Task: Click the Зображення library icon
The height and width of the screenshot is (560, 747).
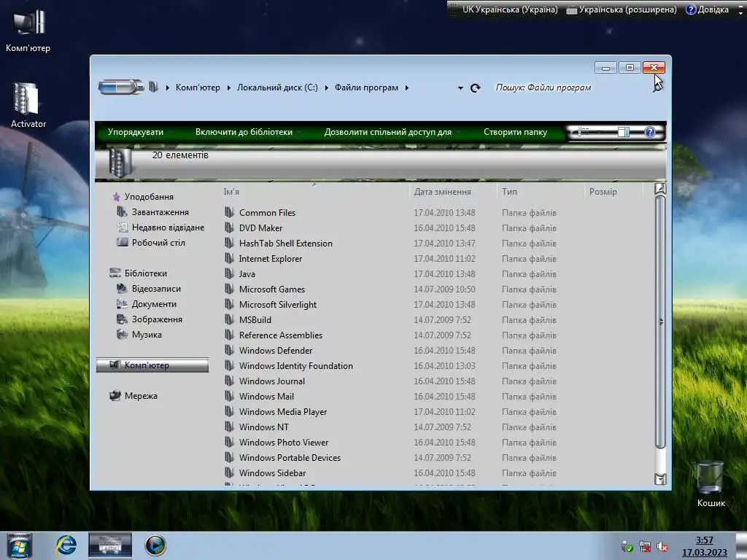Action: [122, 319]
